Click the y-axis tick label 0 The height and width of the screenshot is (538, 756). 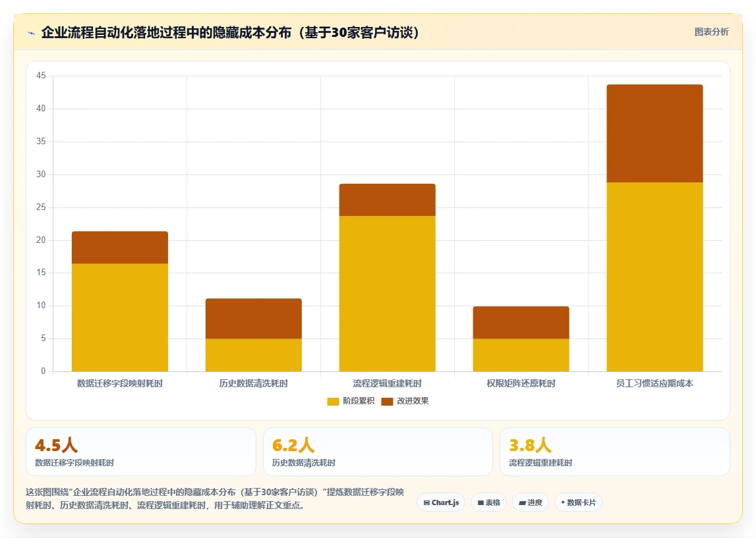click(44, 371)
